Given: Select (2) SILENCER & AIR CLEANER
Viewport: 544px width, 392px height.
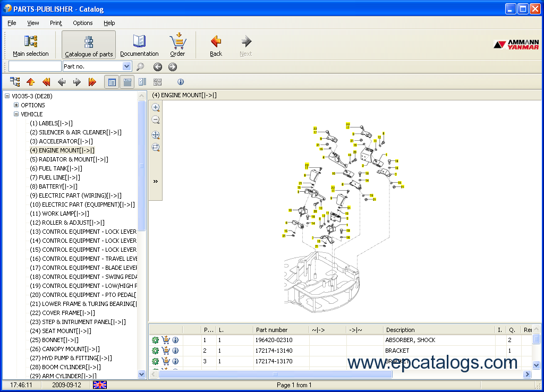Looking at the screenshot, I should click(x=75, y=132).
